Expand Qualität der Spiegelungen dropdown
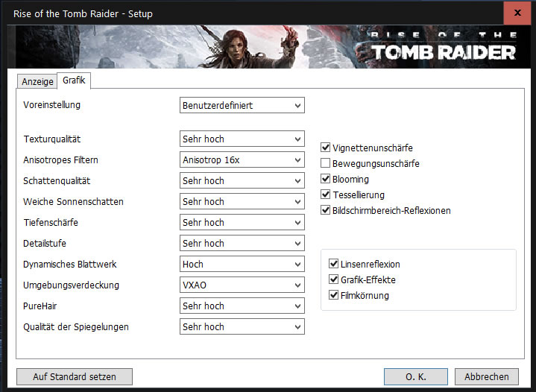 pos(242,326)
